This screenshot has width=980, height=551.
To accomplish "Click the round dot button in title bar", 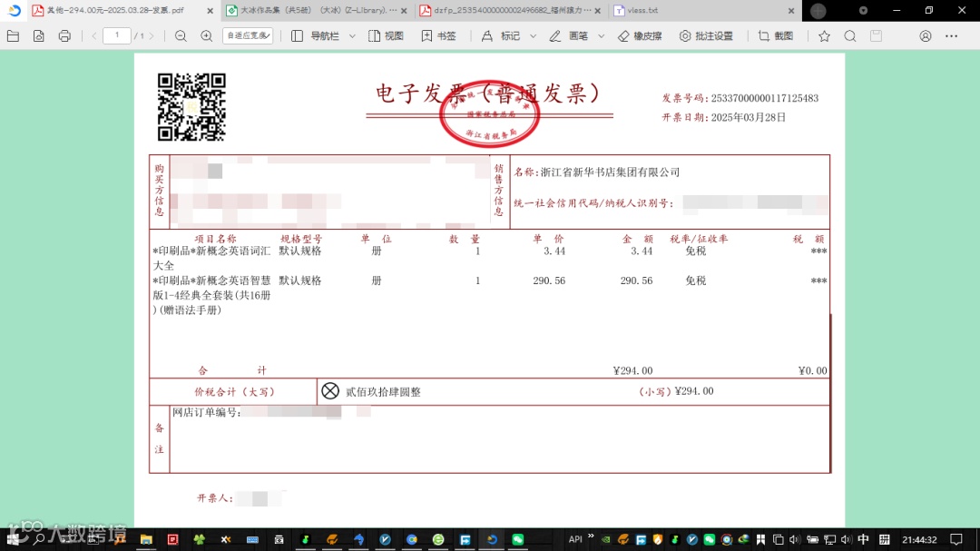I will point(863,11).
